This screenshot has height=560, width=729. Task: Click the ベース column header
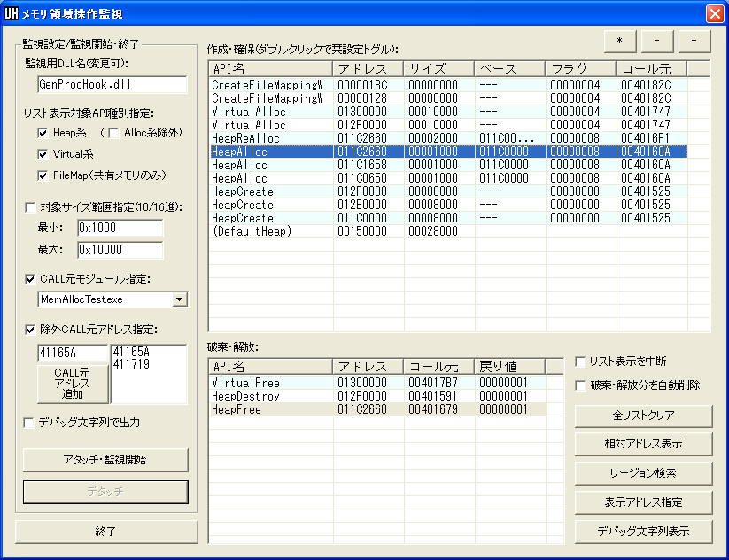pyautogui.click(x=510, y=69)
